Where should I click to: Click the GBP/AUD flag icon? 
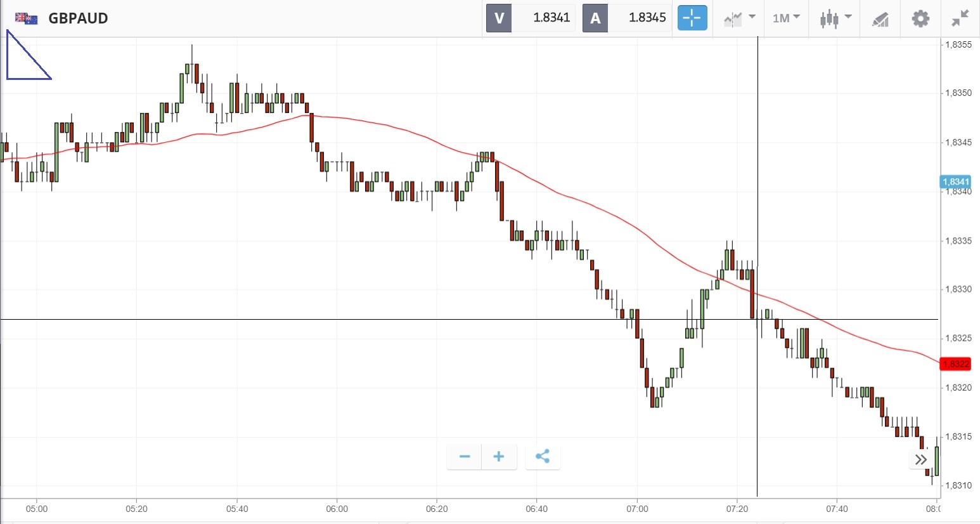pos(26,18)
